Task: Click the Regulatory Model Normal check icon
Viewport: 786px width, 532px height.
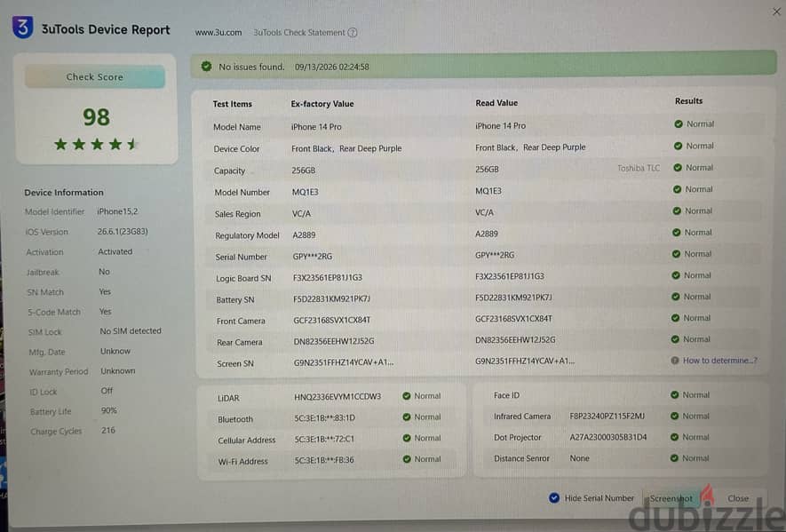Action: pos(676,232)
